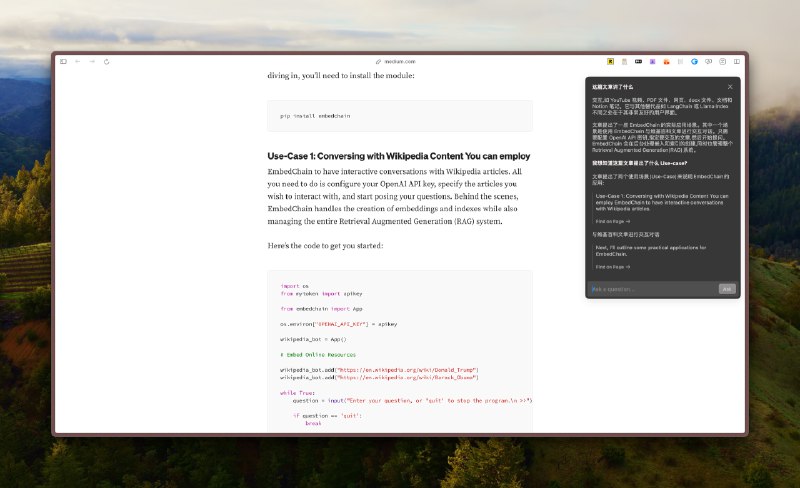This screenshot has width=800, height=488.
Task: Click the "Next, I'll outline some practical" quote
Action: [x=651, y=251]
